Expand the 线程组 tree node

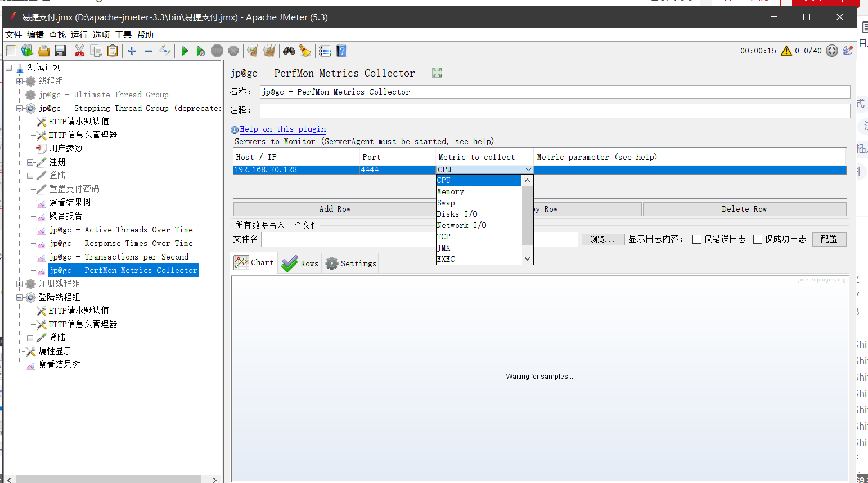[20, 81]
